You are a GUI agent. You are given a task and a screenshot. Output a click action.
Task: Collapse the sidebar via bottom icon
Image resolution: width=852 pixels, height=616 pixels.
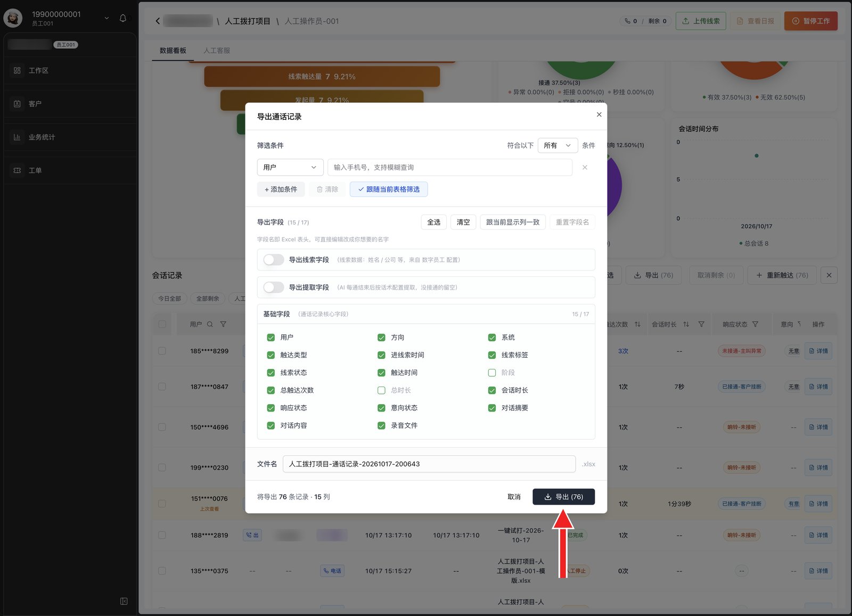point(124,601)
